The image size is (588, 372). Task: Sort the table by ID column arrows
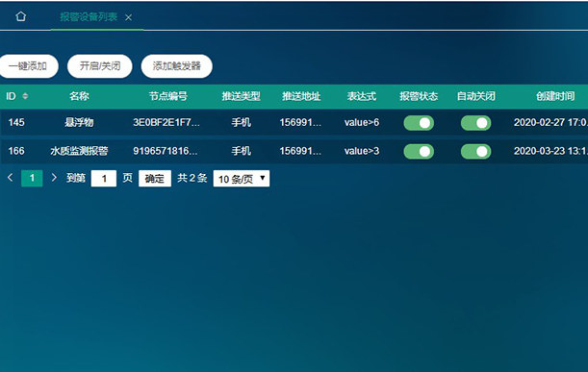click(25, 96)
